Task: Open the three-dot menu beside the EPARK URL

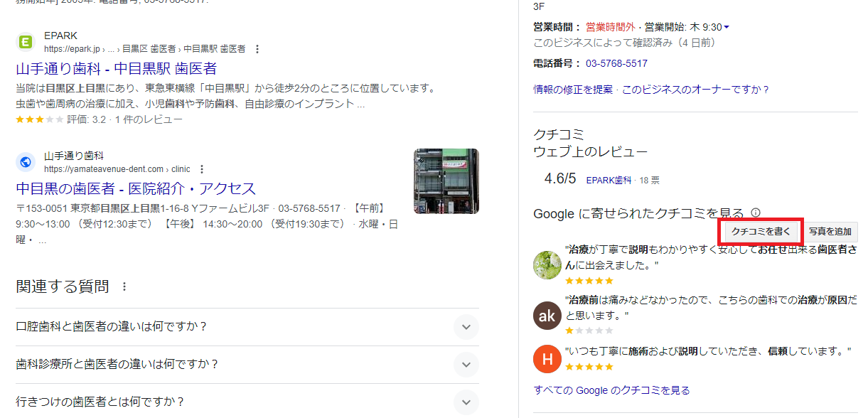Action: click(257, 49)
